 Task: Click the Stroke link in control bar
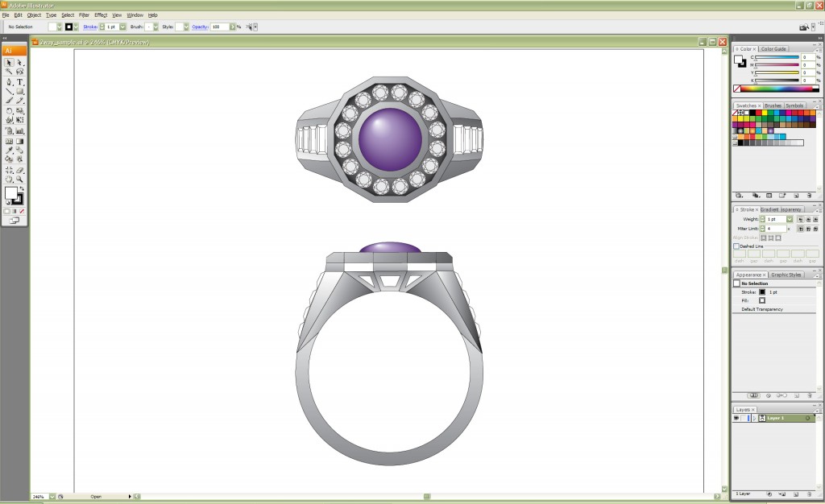[x=89, y=27]
